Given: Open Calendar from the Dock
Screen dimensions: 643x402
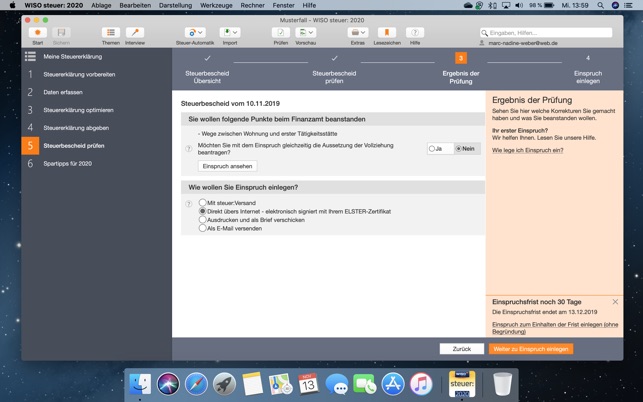Looking at the screenshot, I should 308,384.
